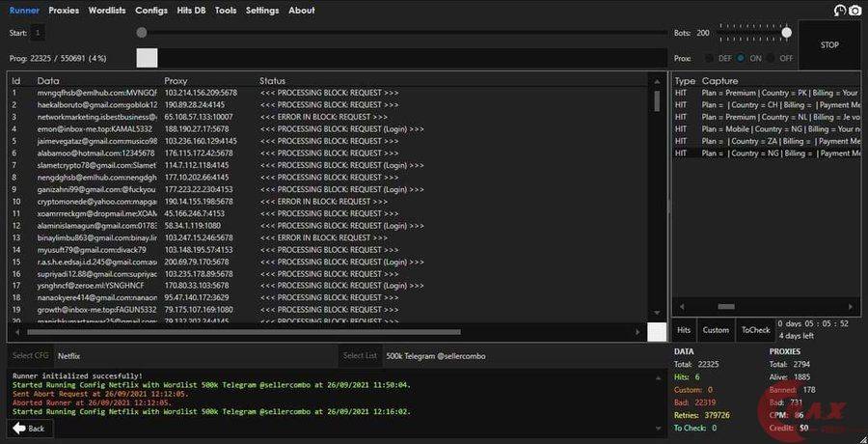
Task: Click the clock history icon
Action: [838, 11]
